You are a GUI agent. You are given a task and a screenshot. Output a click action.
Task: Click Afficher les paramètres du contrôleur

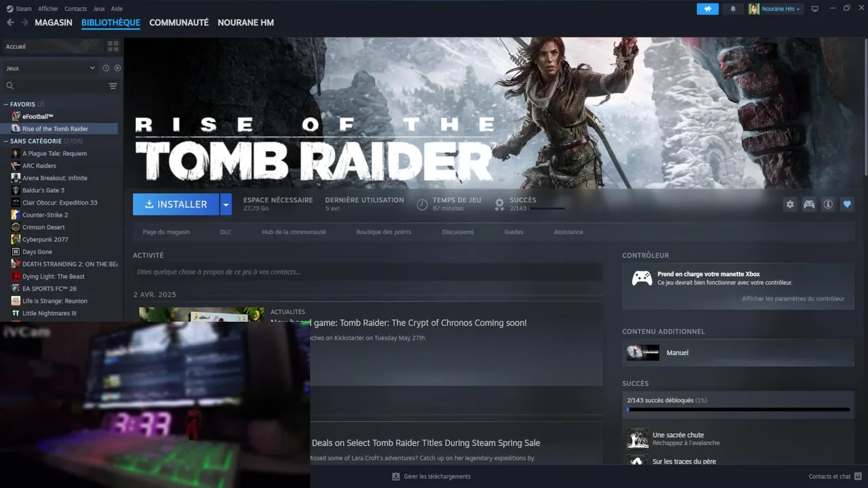(793, 299)
